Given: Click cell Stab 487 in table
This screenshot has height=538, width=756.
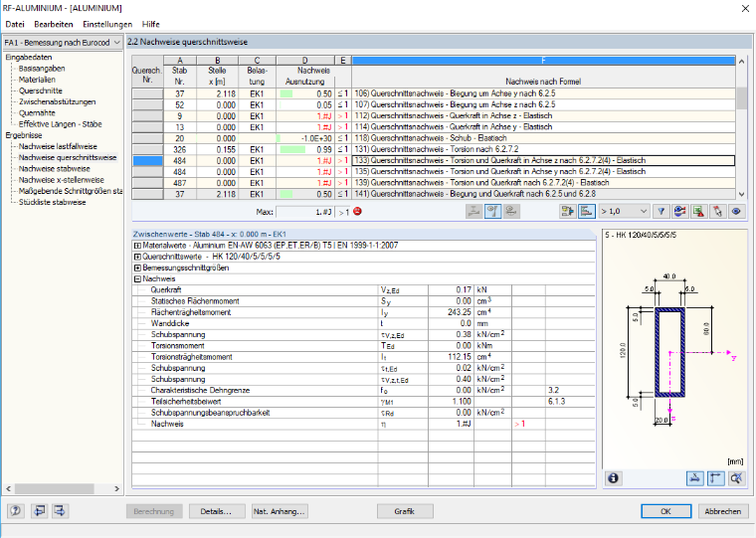Looking at the screenshot, I should 179,183.
